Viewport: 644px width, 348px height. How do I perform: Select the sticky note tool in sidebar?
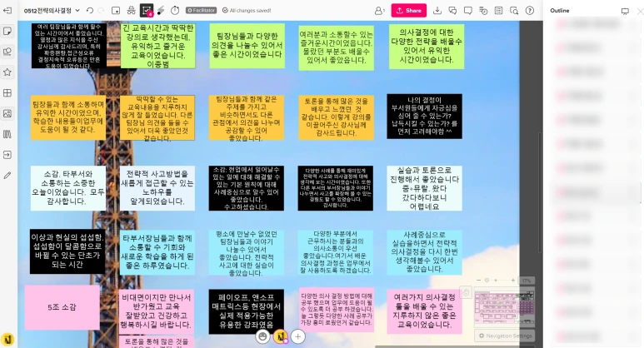(x=7, y=31)
